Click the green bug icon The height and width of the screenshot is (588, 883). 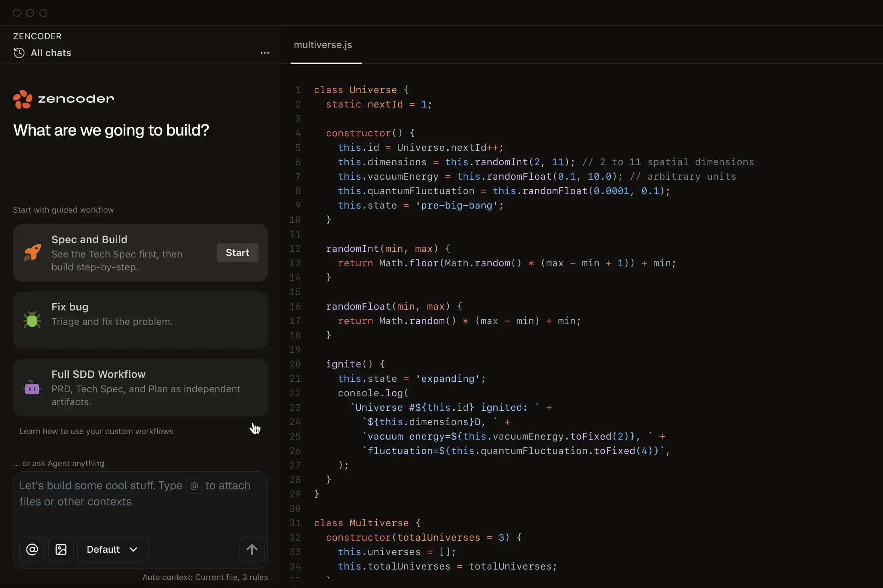[32, 320]
